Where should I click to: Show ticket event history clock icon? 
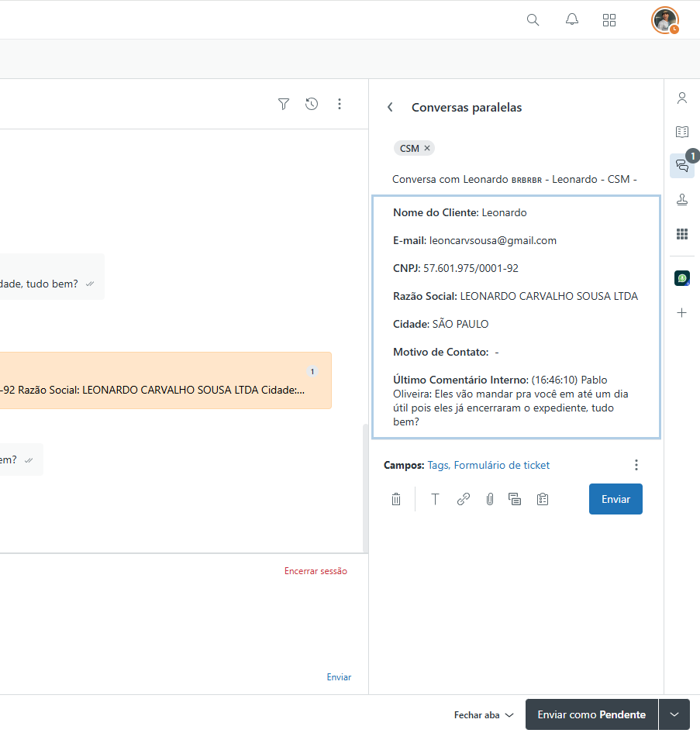[312, 104]
